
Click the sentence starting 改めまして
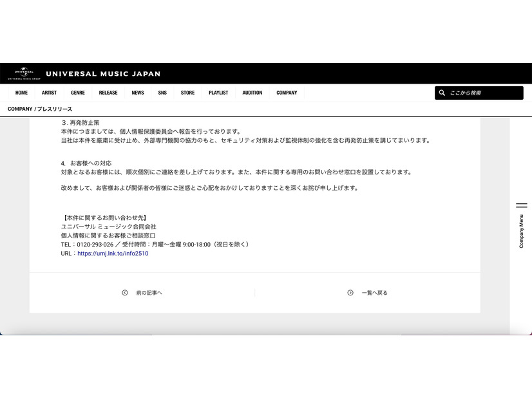210,188
